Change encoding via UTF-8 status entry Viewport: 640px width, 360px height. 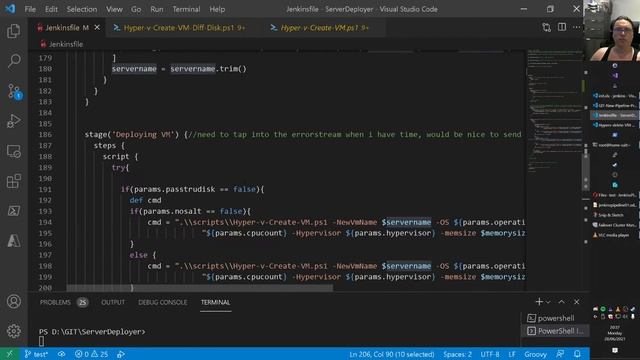pos(489,354)
